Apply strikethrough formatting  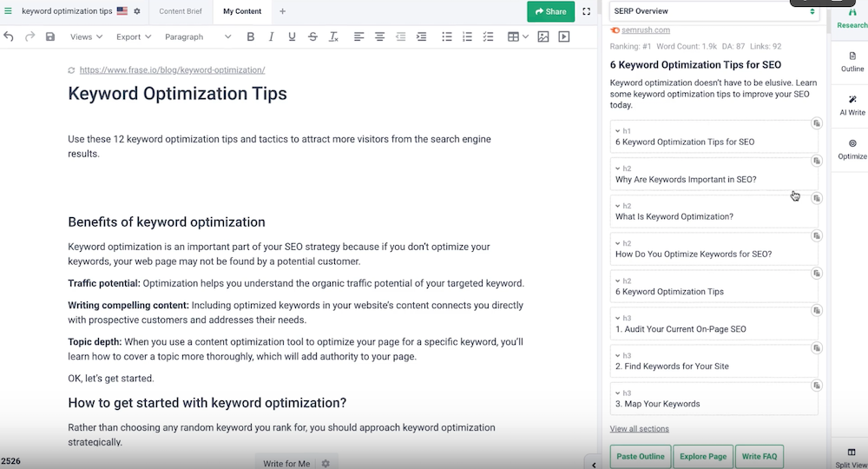(x=312, y=36)
